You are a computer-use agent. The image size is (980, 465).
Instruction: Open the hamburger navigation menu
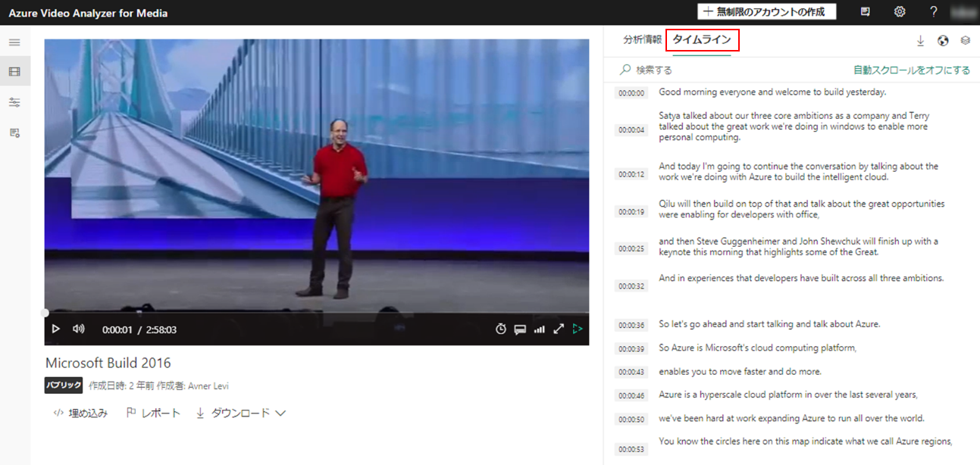[14, 42]
